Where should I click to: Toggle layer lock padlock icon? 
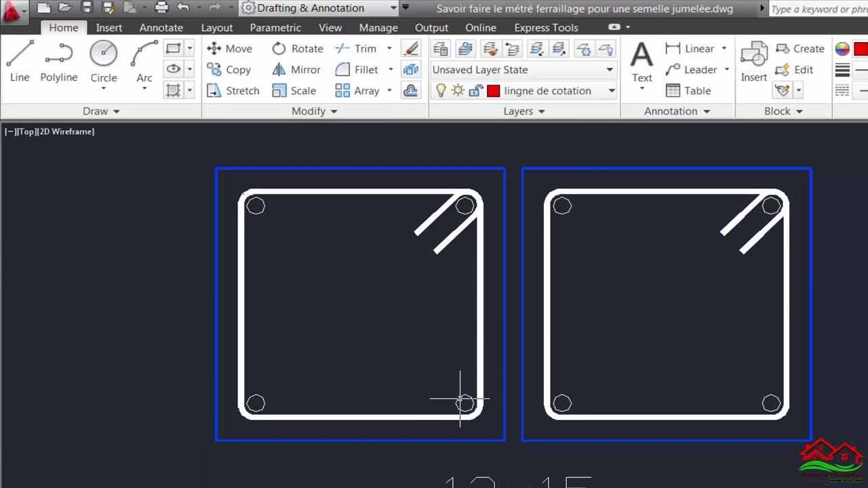(x=475, y=91)
